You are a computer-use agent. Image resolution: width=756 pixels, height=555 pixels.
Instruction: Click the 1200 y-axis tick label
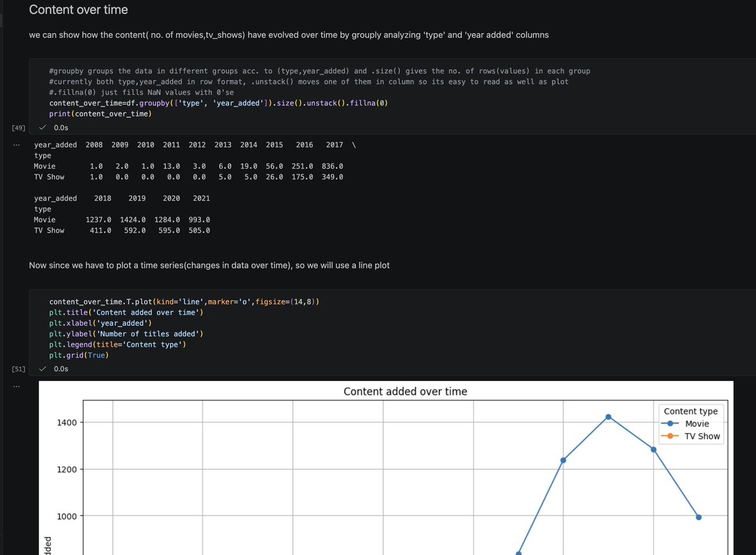coord(66,469)
